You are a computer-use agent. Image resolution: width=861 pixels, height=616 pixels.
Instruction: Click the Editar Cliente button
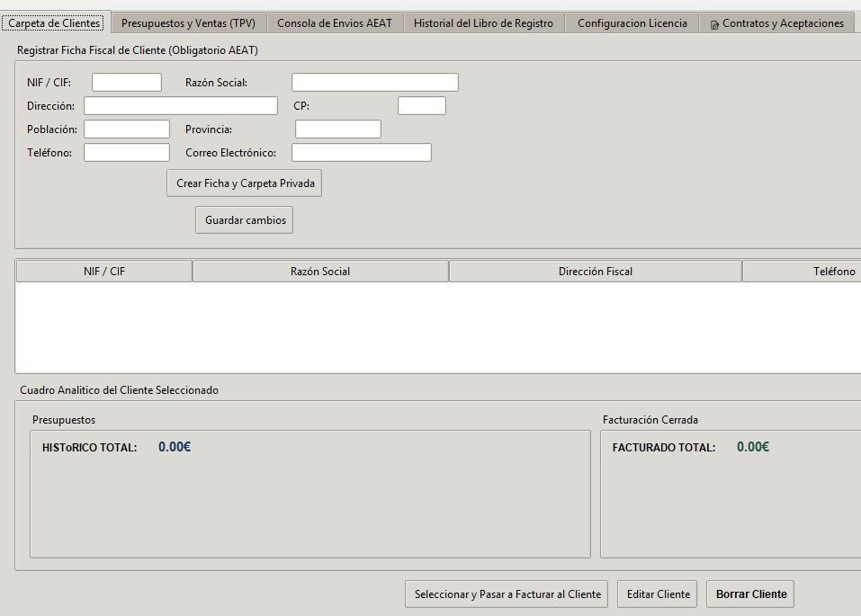click(658, 594)
